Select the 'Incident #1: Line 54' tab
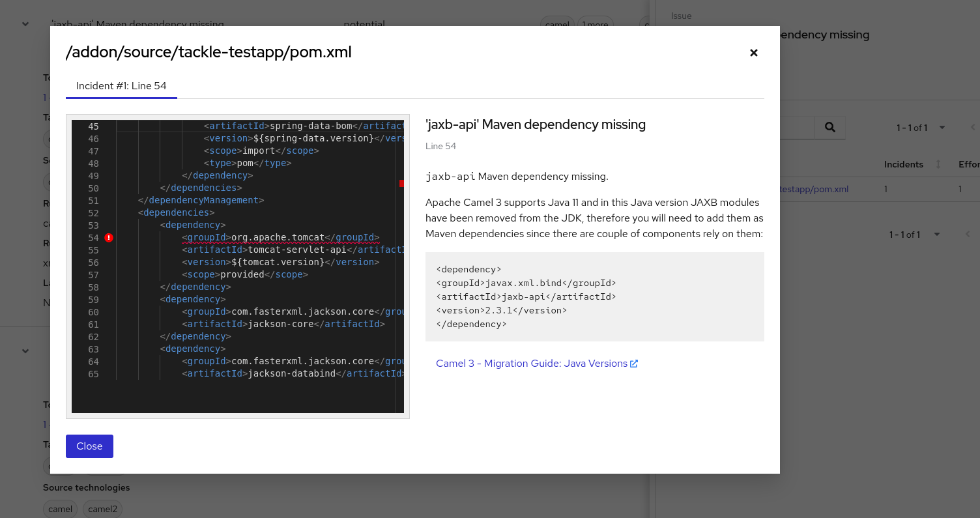980x518 pixels. click(x=121, y=86)
